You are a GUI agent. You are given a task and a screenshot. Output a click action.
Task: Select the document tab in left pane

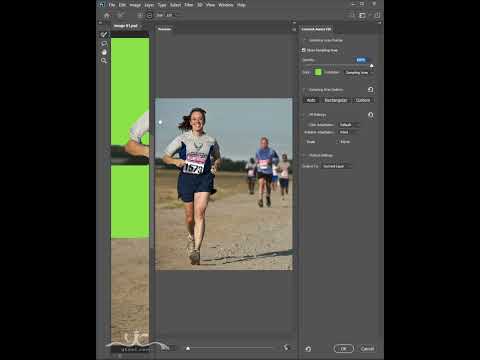coord(126,26)
